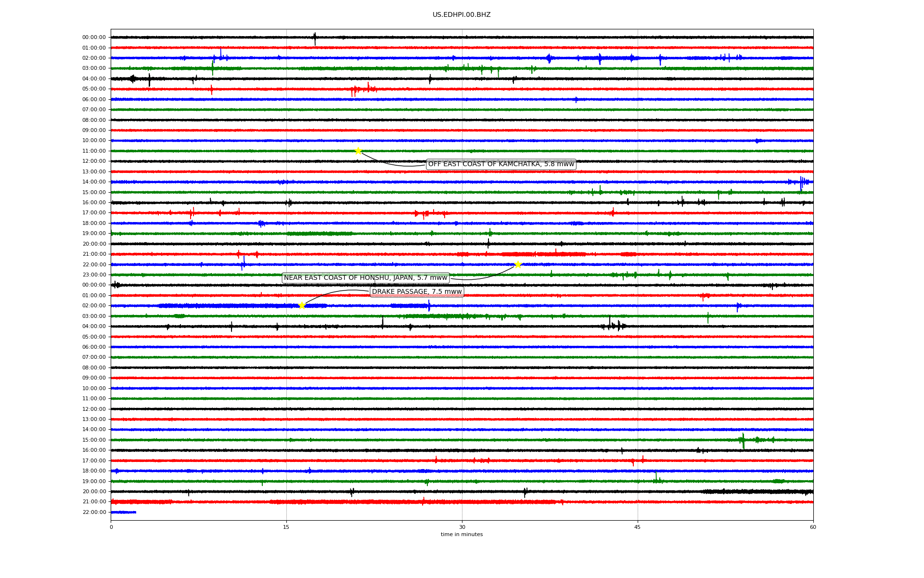Click the 'time in minutes' axis label

(462, 535)
